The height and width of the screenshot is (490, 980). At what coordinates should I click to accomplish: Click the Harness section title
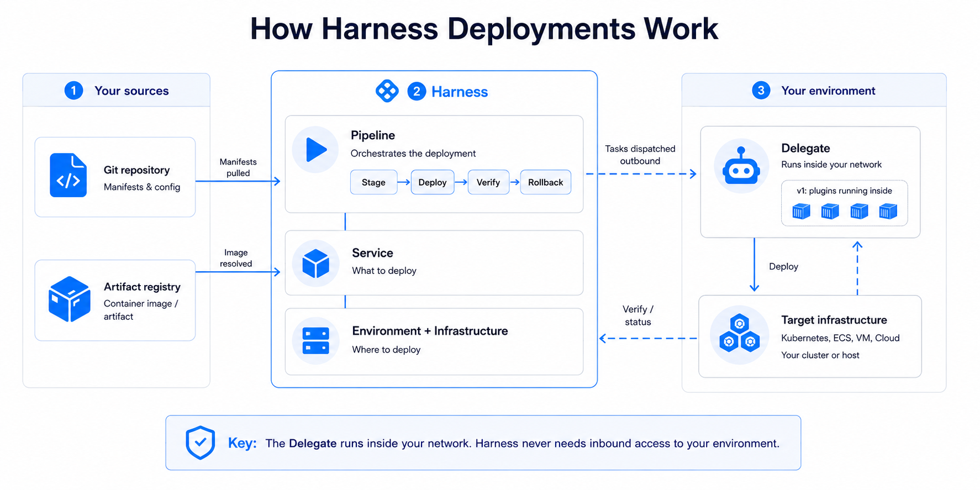coord(460,92)
